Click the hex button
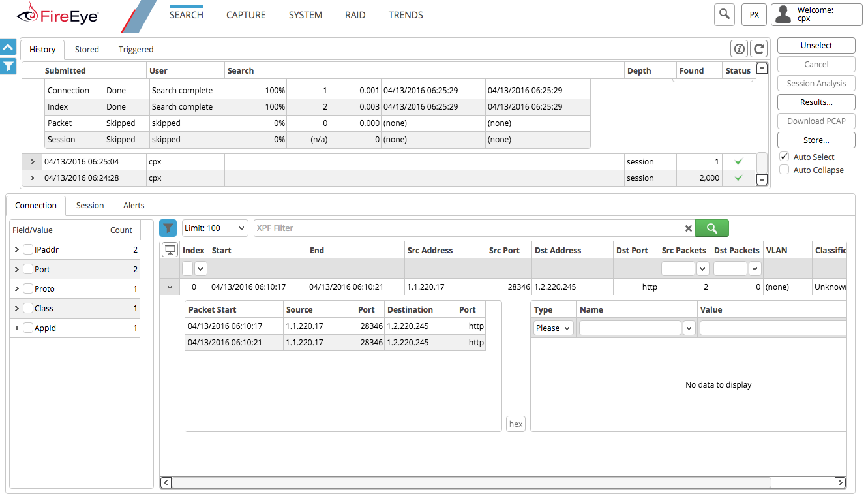The height and width of the screenshot is (498, 868). (516, 424)
